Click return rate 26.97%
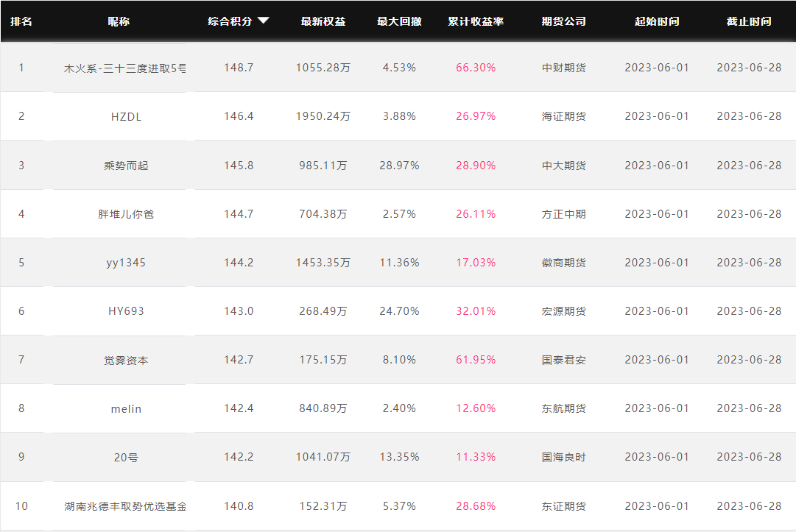 [x=476, y=116]
